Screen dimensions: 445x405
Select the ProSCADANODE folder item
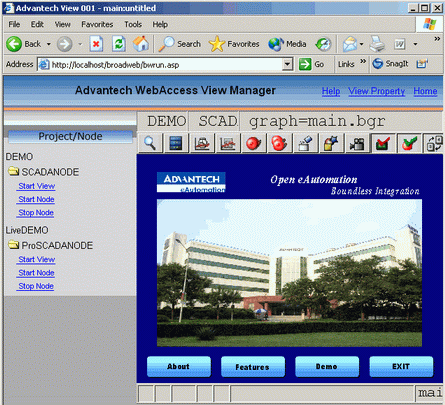tap(51, 245)
